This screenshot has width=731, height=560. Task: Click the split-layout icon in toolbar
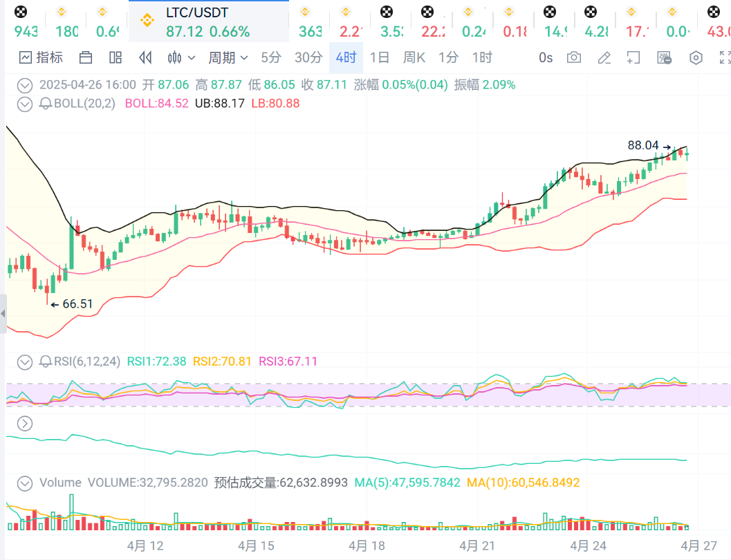pyautogui.click(x=116, y=57)
